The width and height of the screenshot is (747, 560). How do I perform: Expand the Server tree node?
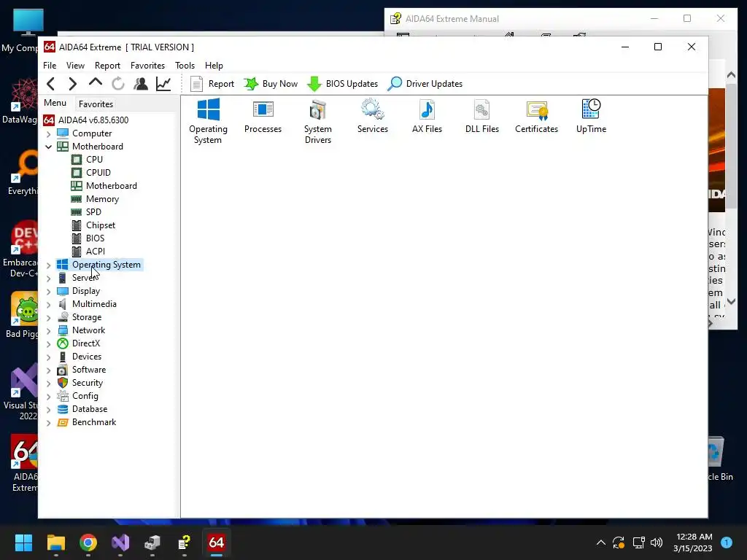click(49, 278)
